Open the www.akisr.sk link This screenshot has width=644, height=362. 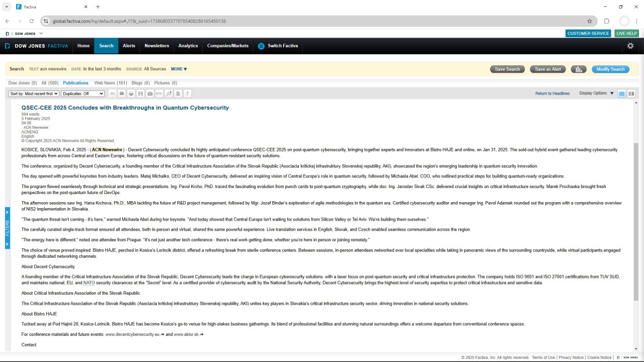pyautogui.click(x=186, y=334)
